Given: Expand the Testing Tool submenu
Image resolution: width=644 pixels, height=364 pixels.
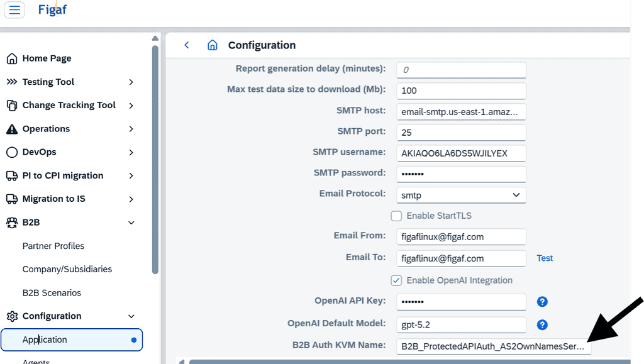Looking at the screenshot, I should pos(131,82).
